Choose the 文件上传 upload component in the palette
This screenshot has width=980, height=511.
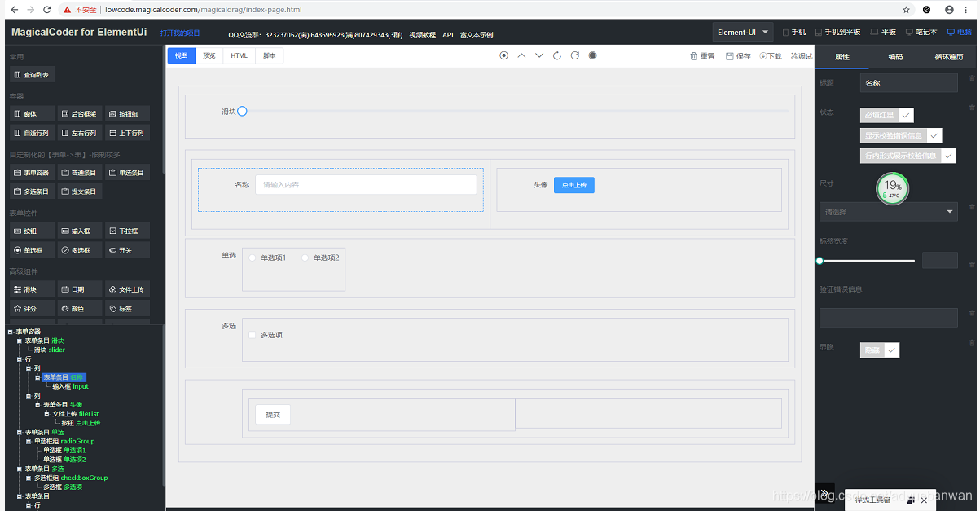[x=127, y=289]
